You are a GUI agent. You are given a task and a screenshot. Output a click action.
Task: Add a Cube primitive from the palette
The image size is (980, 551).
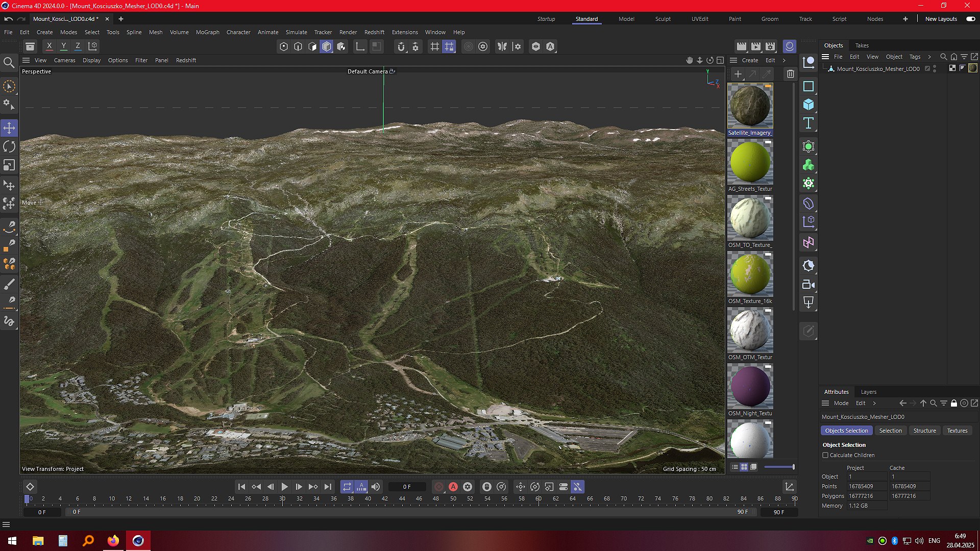coord(808,105)
